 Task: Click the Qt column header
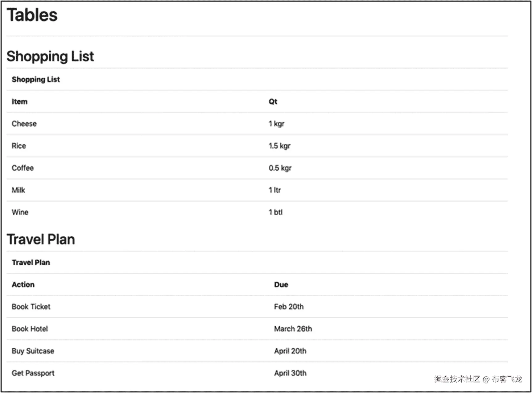[273, 101]
